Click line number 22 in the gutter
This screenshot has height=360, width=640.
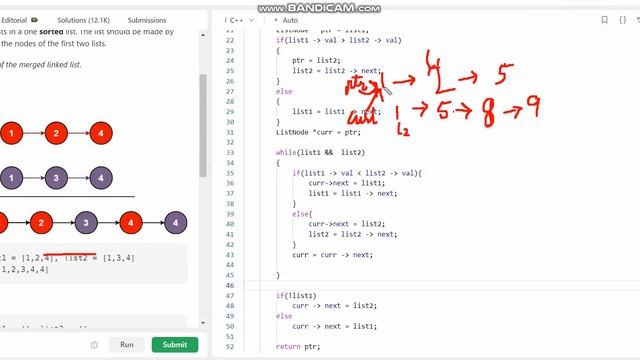tap(230, 40)
